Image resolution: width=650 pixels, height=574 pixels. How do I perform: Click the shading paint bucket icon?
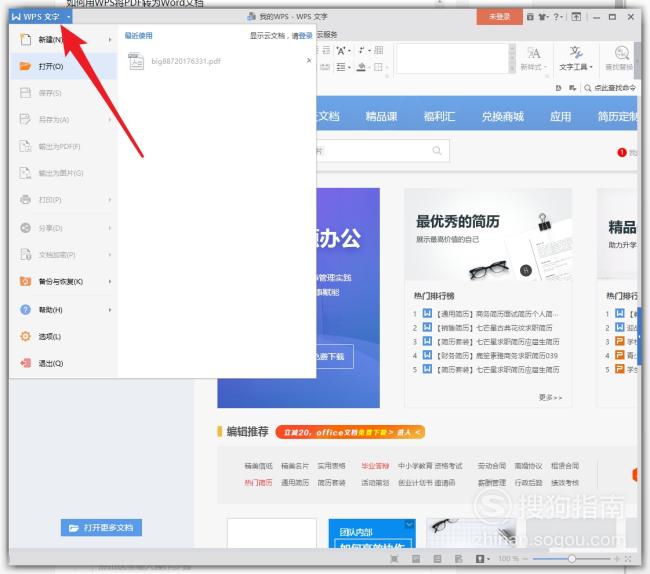point(362,67)
